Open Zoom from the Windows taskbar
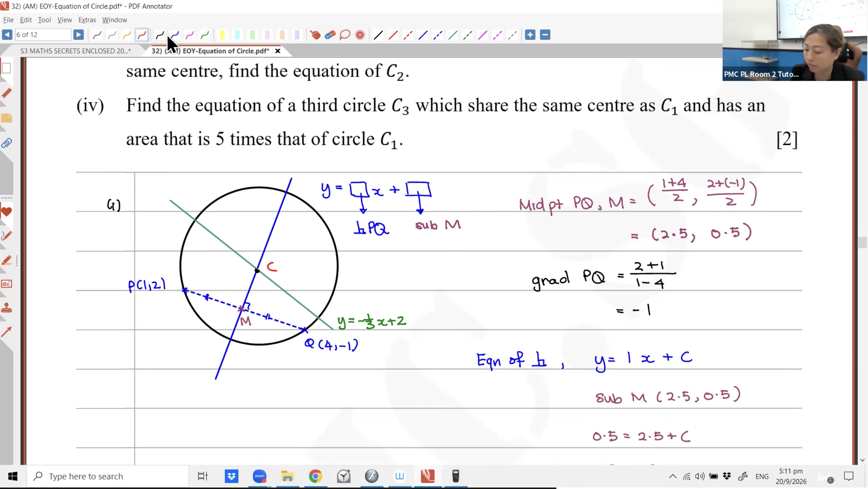Image resolution: width=868 pixels, height=489 pixels. (x=259, y=476)
